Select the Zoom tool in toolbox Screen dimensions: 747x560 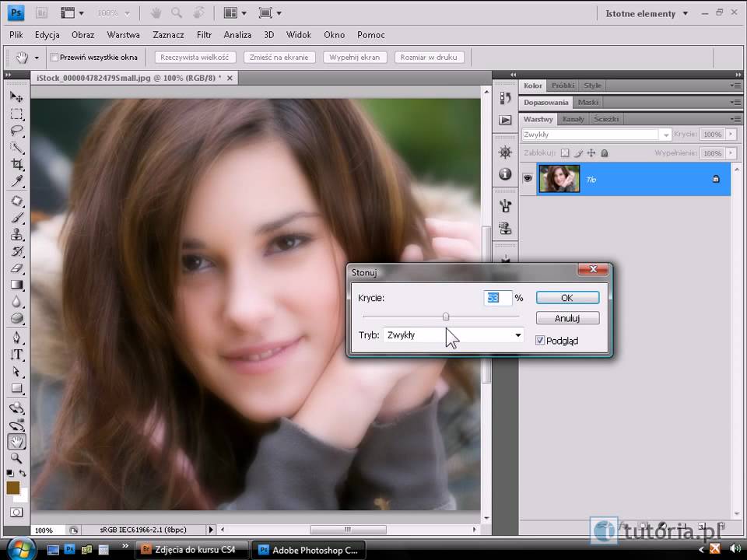click(16, 458)
